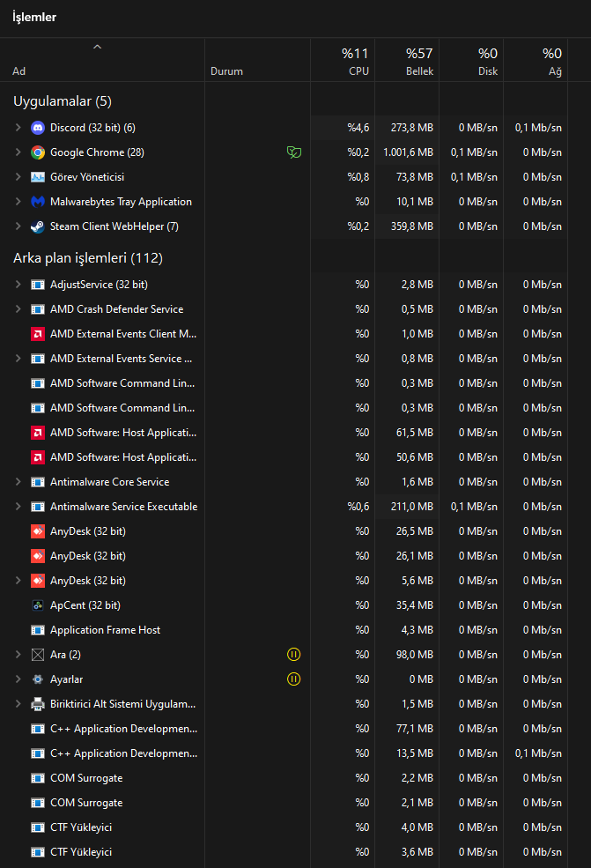Click the AMD Crash Defender Service icon
Viewport: 591px width, 868px height.
38,309
